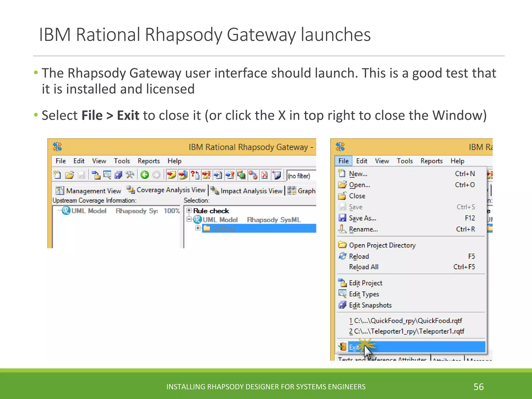Switch to Coverage Analysis View tab

click(x=166, y=190)
